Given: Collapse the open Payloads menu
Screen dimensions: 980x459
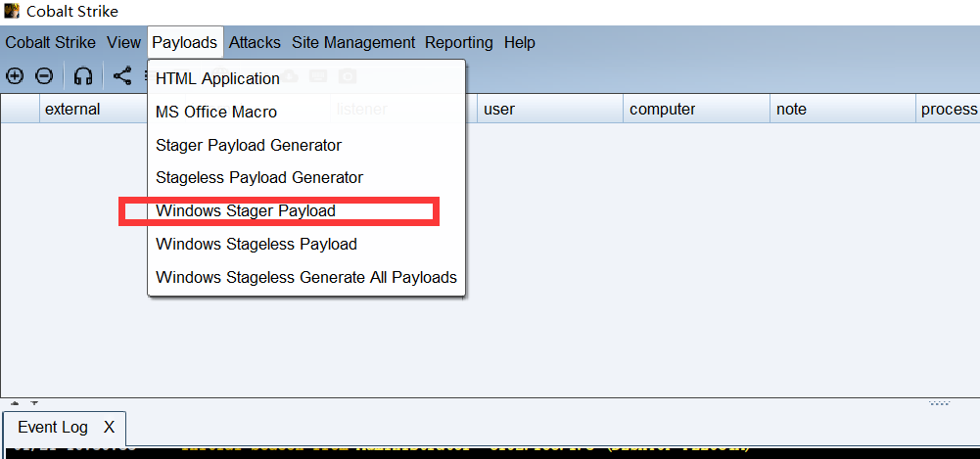Looking at the screenshot, I should pos(185,42).
